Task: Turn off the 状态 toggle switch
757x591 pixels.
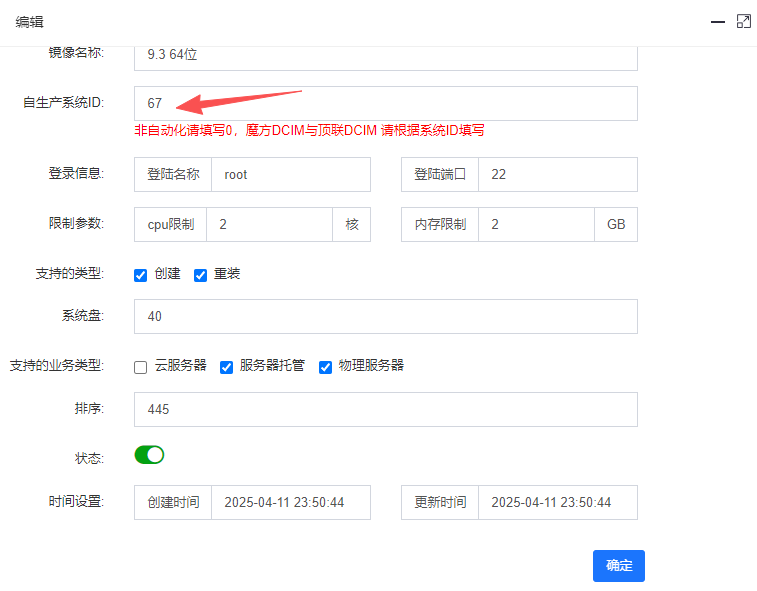Action: [149, 456]
